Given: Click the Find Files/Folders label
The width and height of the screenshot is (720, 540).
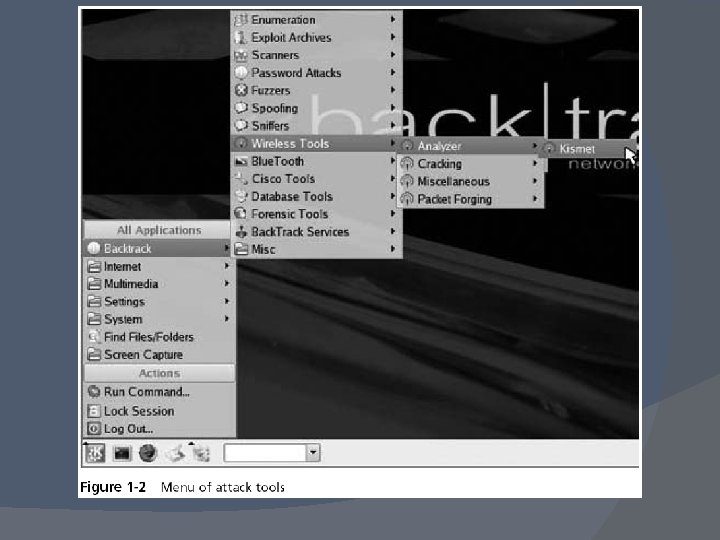Looking at the screenshot, I should pyautogui.click(x=149, y=337).
